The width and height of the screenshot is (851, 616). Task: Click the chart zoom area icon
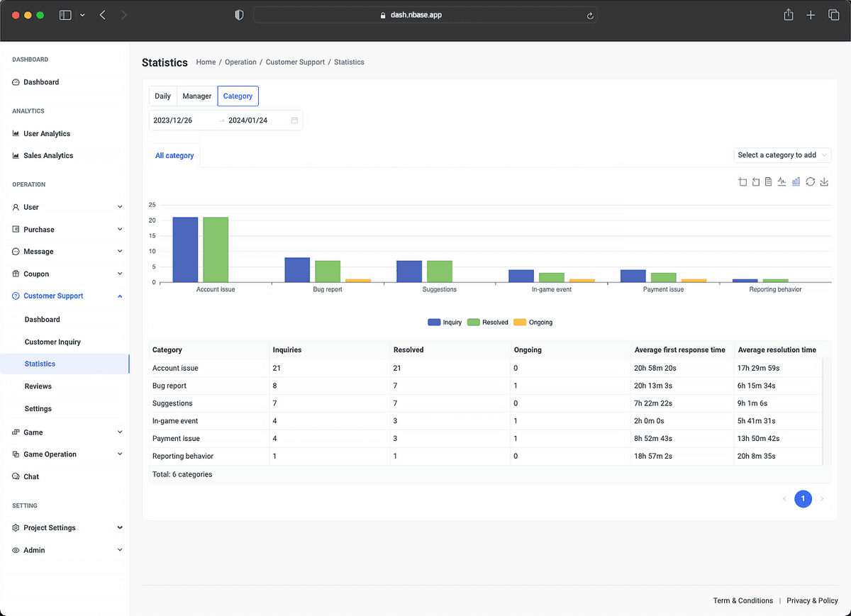[x=742, y=182]
